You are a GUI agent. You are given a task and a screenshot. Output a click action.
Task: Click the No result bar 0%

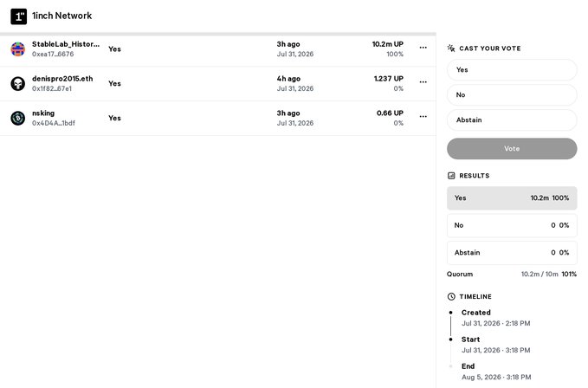point(512,225)
